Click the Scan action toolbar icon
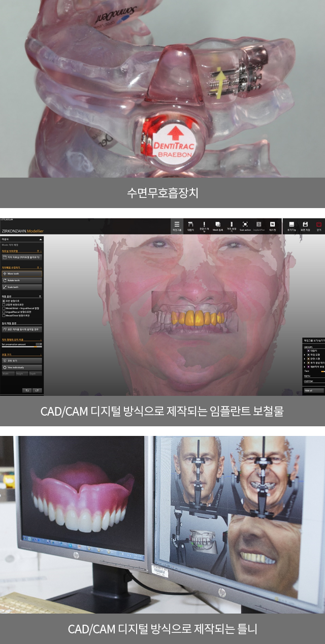The image size is (325, 644). pyautogui.click(x=245, y=225)
